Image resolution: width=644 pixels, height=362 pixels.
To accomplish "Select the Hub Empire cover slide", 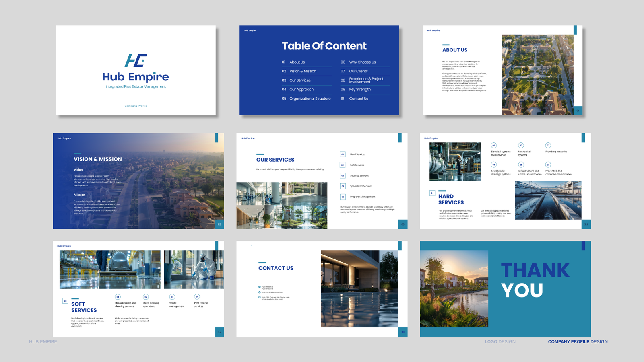I will (x=136, y=70).
